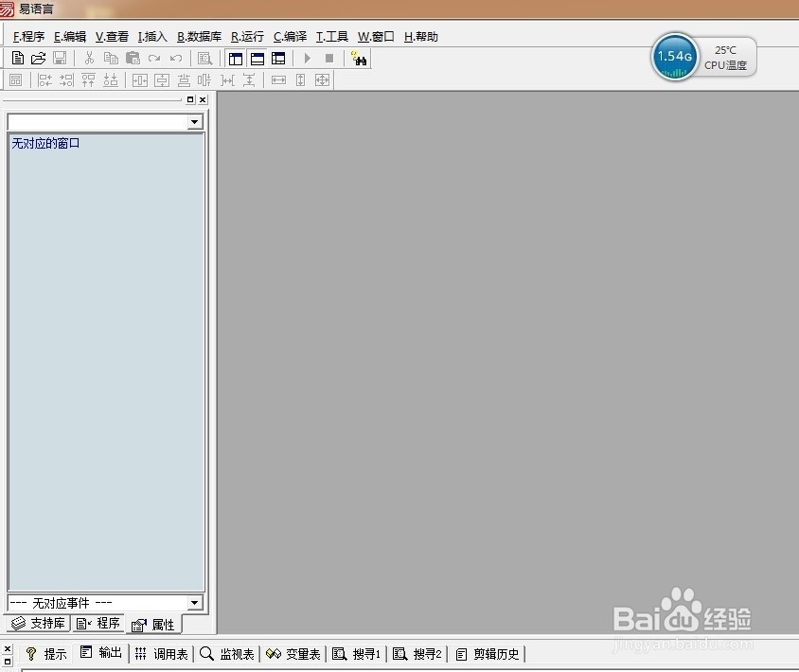Screen dimensions: 799x672
Task: Switch to the 程序 tab
Action: pos(98,623)
